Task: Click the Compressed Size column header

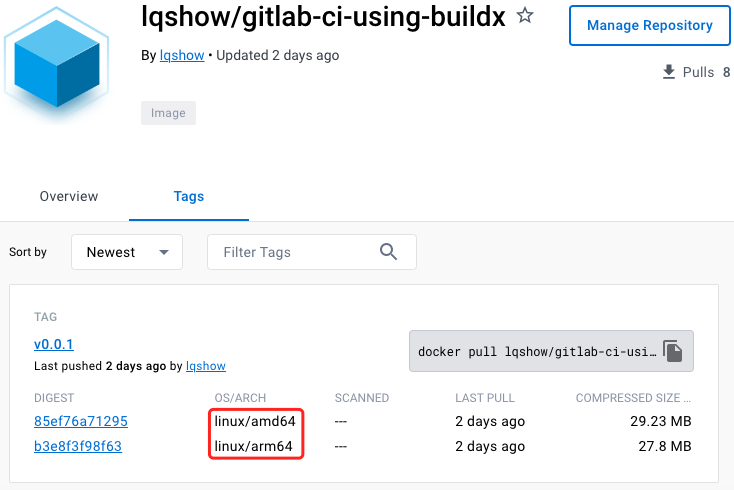Action: point(632,398)
